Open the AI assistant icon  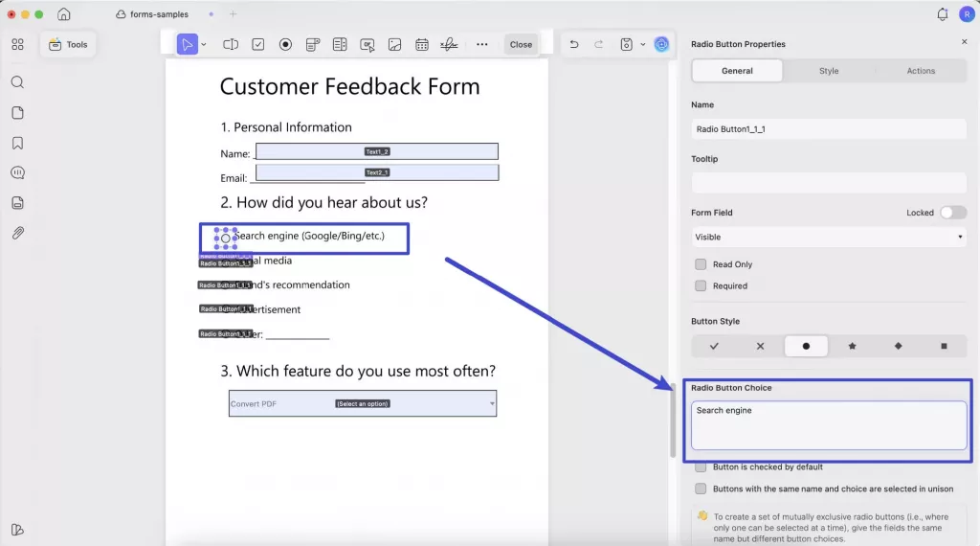coord(661,44)
